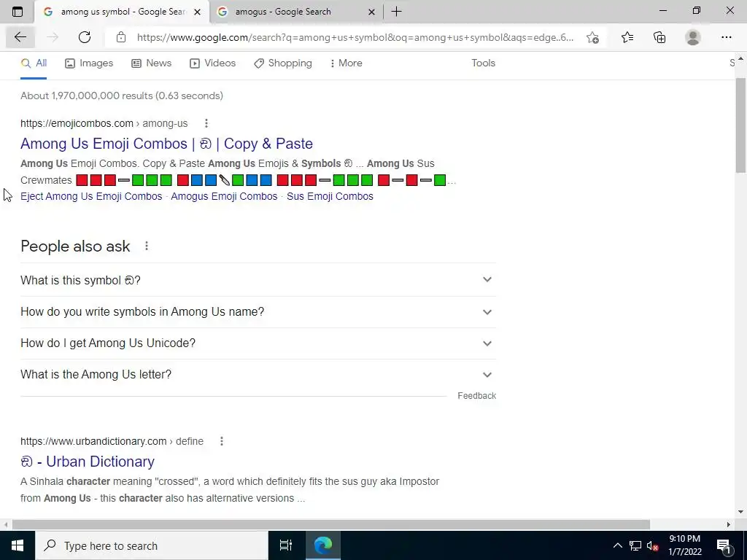747x560 pixels.
Task: Open muted volume tray icon
Action: [x=652, y=545]
